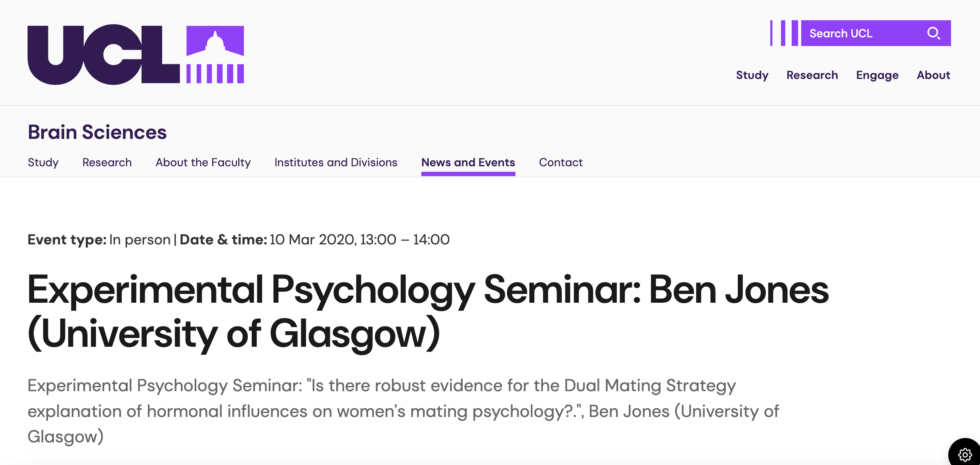Open the top Study menu
980x465 pixels.
click(752, 75)
